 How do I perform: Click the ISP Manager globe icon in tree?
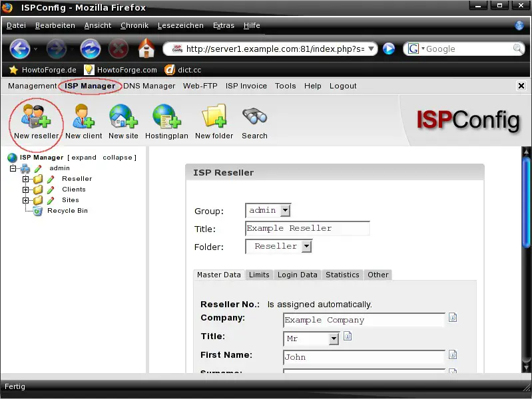[12, 158]
